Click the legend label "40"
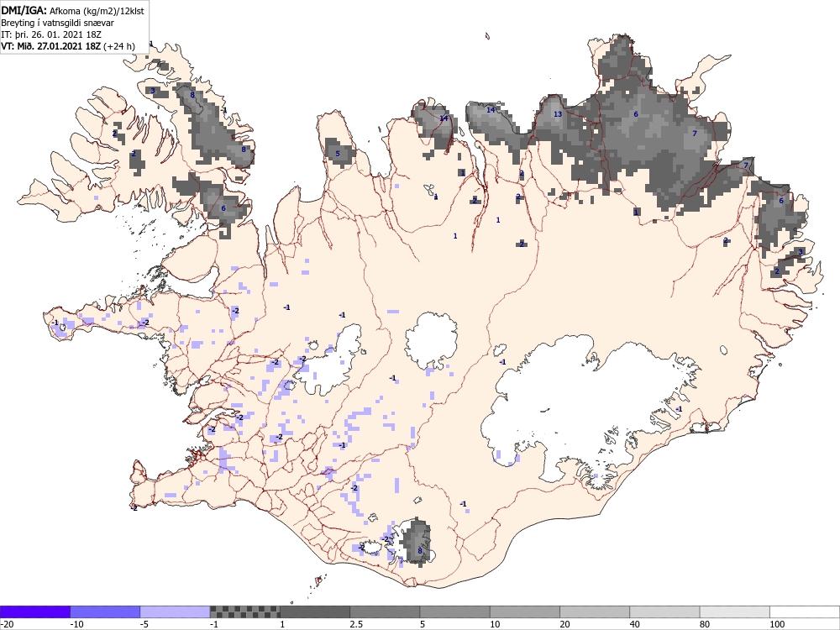Screen dimensions: 840x630 click(635, 624)
